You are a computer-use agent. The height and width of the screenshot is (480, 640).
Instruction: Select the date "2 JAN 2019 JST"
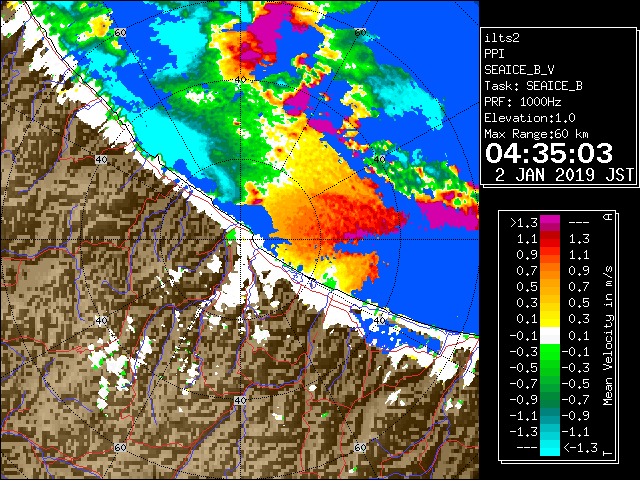[564, 175]
